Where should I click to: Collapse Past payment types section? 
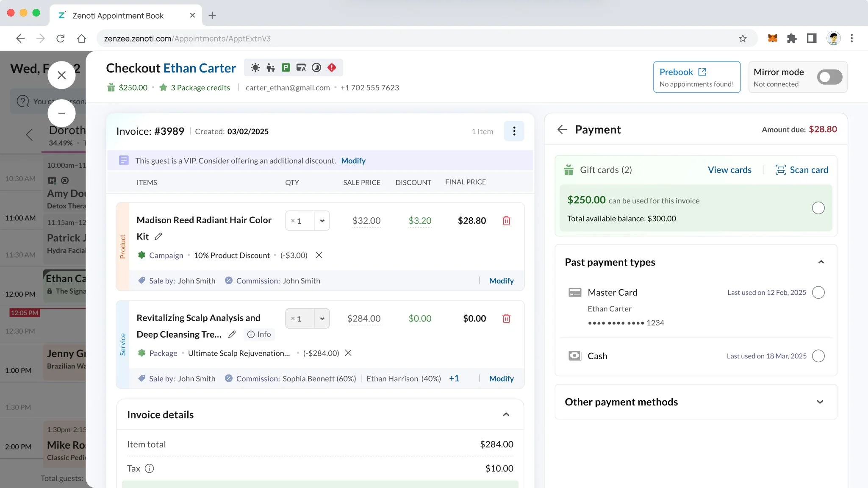821,262
